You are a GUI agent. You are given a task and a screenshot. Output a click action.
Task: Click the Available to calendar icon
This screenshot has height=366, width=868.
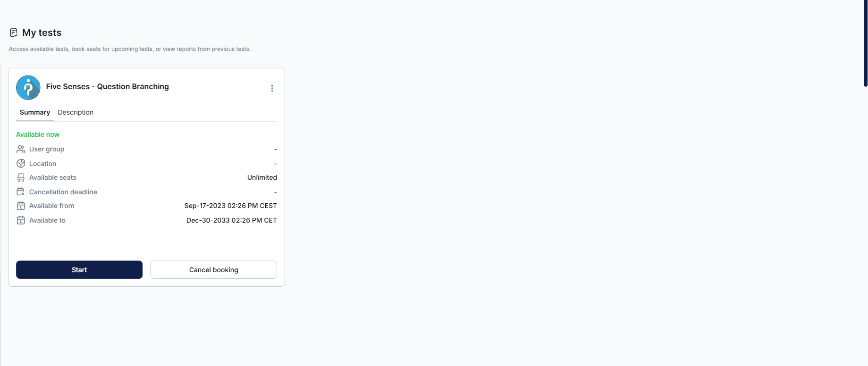21,220
